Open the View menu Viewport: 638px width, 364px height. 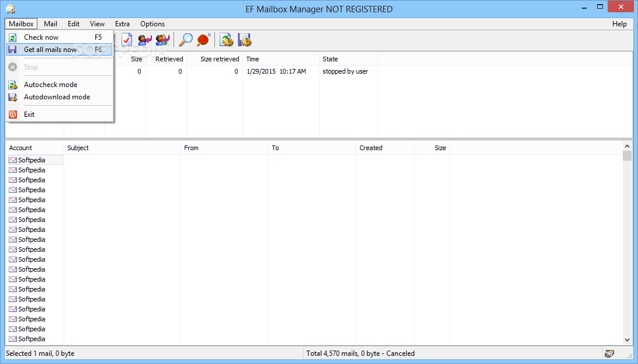point(97,24)
